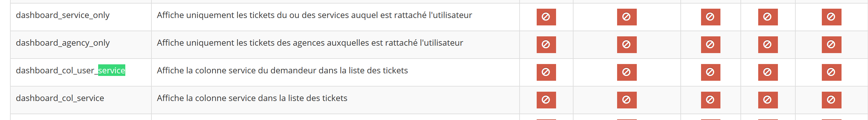Enable dashboard_service_only in the first profile column
This screenshot has width=868, height=120.
point(546,17)
